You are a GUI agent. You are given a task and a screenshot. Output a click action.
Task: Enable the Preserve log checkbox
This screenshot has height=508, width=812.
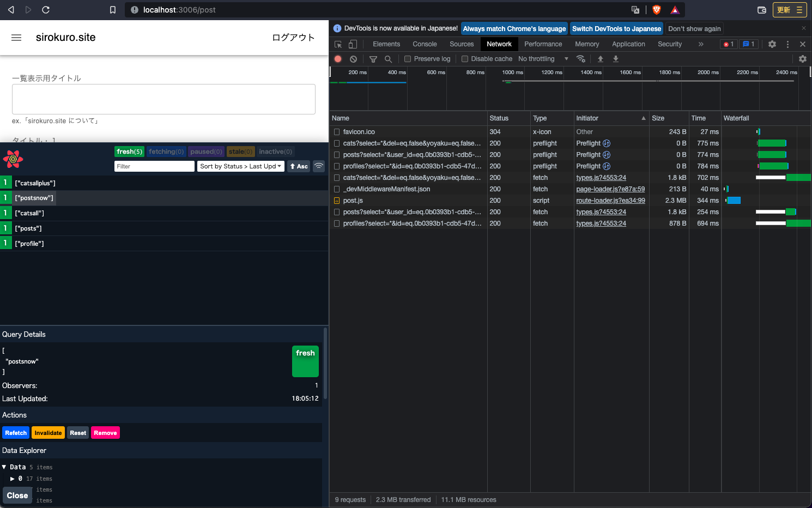point(408,59)
